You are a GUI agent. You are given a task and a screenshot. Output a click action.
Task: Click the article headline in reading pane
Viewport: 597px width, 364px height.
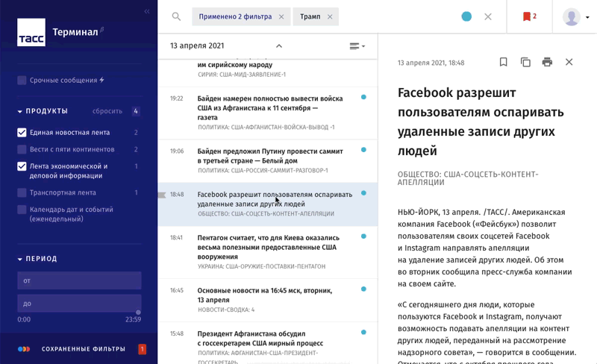click(481, 122)
